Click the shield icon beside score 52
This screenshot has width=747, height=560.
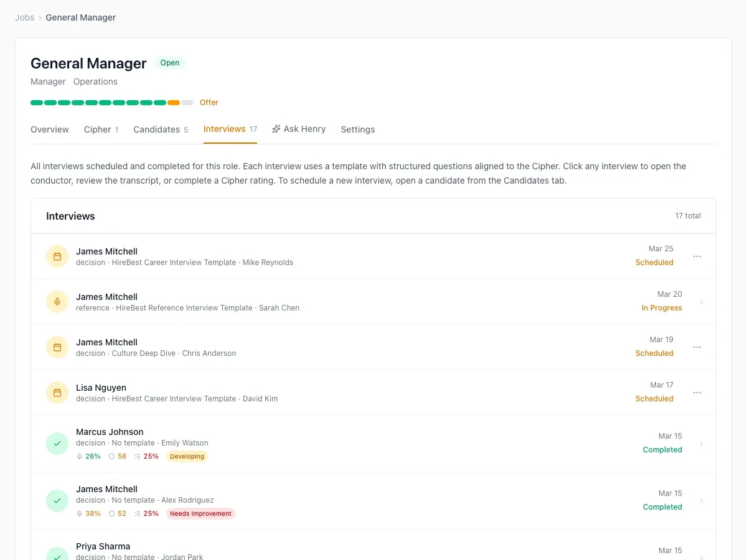pyautogui.click(x=112, y=513)
